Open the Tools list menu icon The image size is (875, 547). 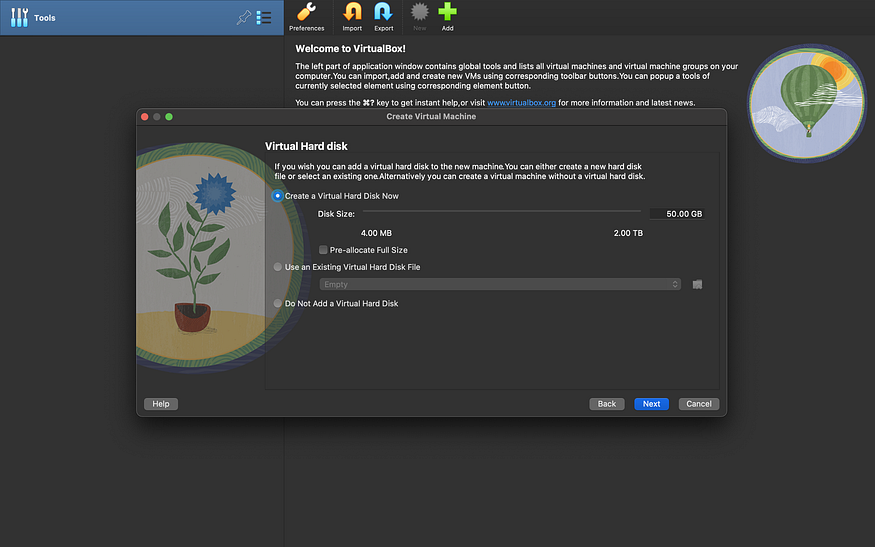264,18
